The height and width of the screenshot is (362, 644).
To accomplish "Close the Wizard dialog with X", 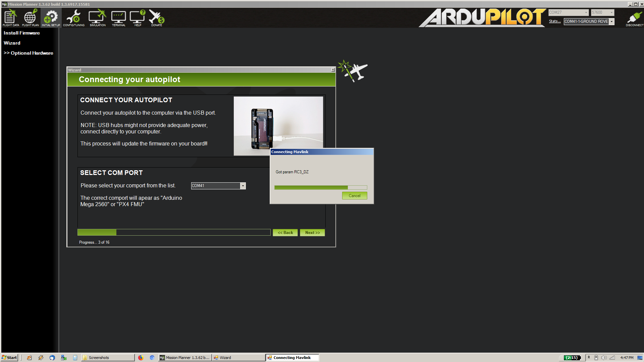I will [333, 70].
